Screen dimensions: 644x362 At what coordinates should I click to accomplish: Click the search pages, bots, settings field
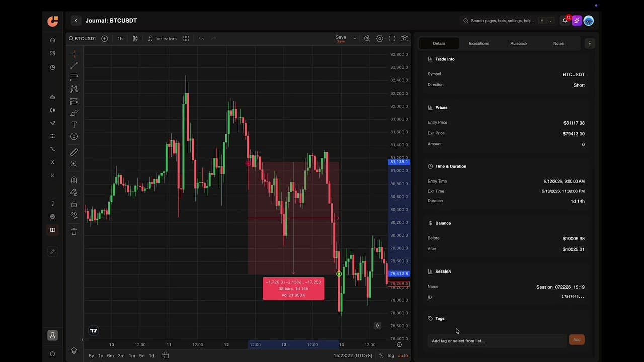507,21
